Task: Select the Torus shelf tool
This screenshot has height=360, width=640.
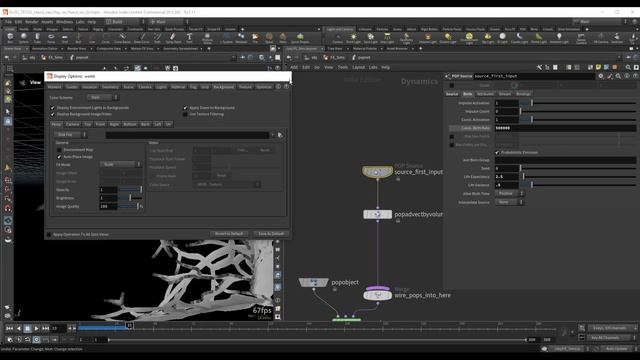Action: 51,38
